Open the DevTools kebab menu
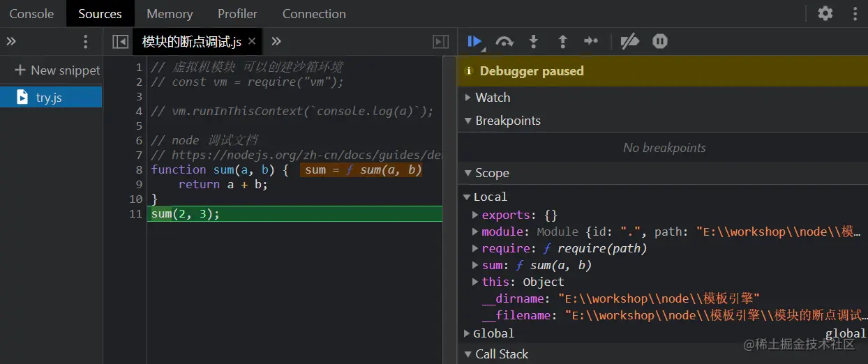The image size is (868, 364). (x=855, y=13)
